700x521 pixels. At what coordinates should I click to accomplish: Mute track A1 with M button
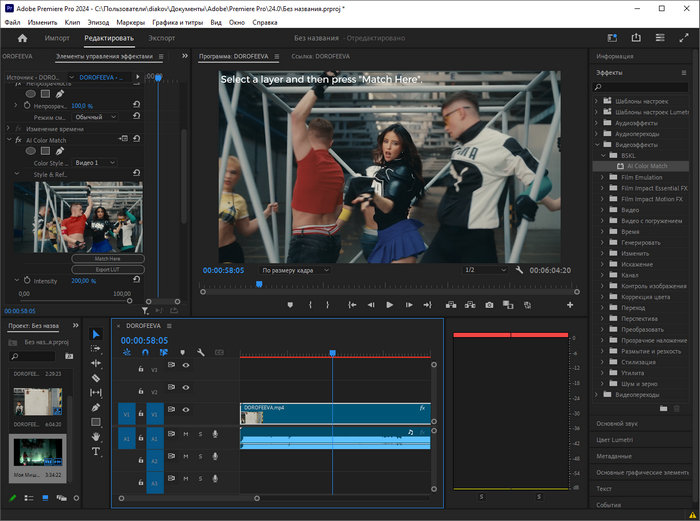pos(186,434)
